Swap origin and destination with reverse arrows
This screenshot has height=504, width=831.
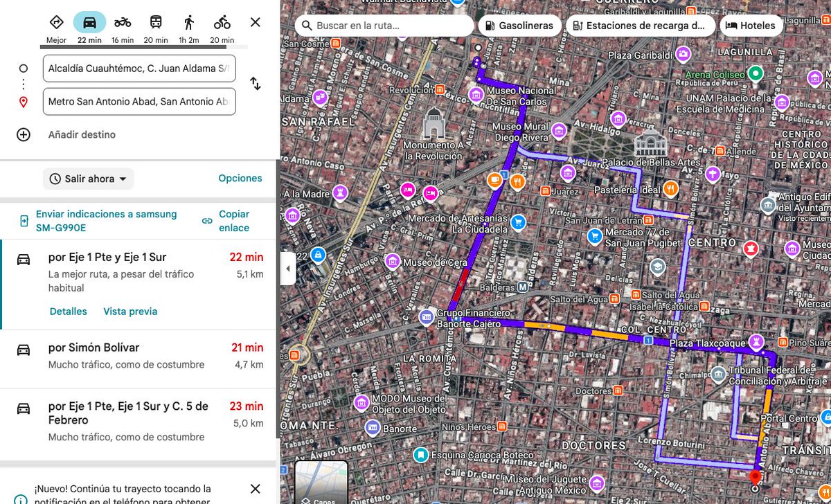tap(255, 83)
